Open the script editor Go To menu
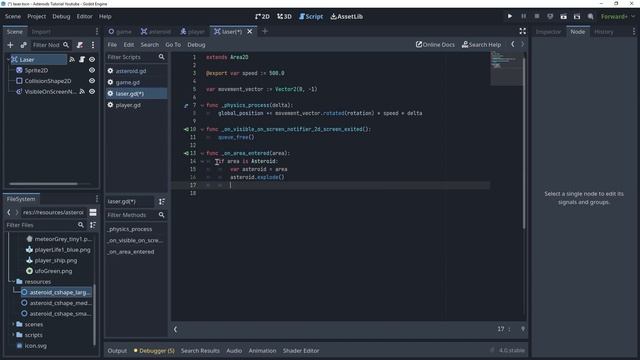The height and width of the screenshot is (360, 640). [x=173, y=44]
